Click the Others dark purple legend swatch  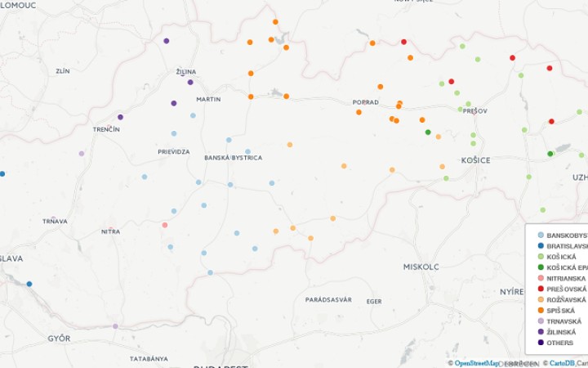541,343
